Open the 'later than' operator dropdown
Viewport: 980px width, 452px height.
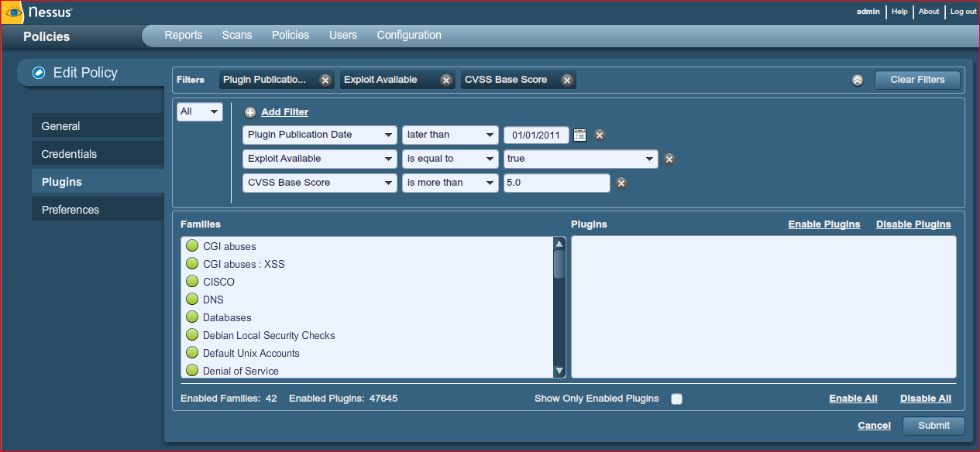pos(450,135)
